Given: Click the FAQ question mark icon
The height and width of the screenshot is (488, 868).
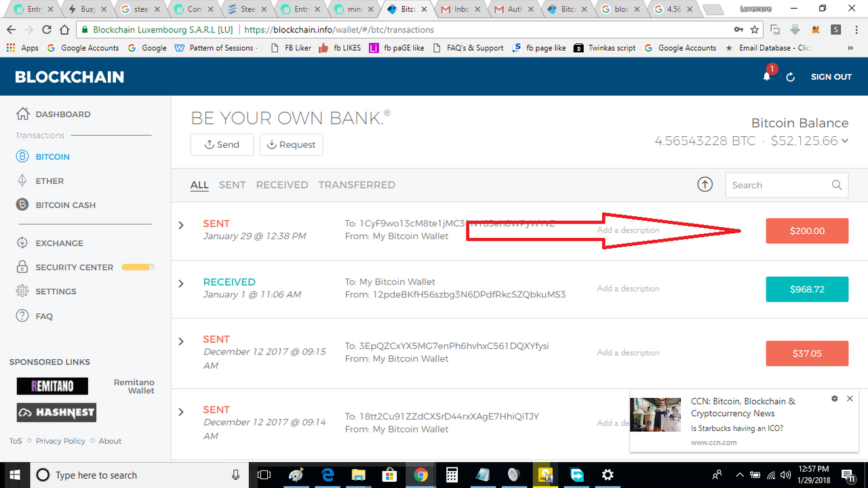Looking at the screenshot, I should (x=22, y=316).
